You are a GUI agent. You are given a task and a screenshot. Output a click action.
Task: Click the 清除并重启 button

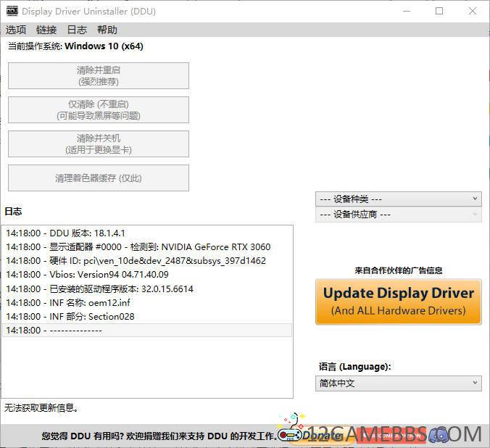[99, 75]
